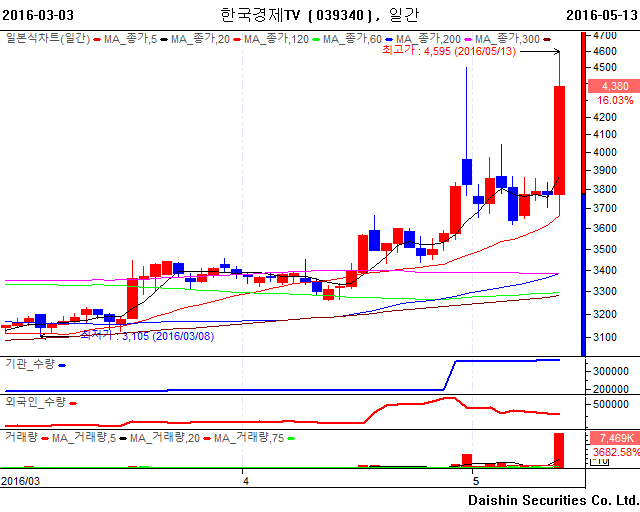Click the 3200 price axis label

[605, 314]
